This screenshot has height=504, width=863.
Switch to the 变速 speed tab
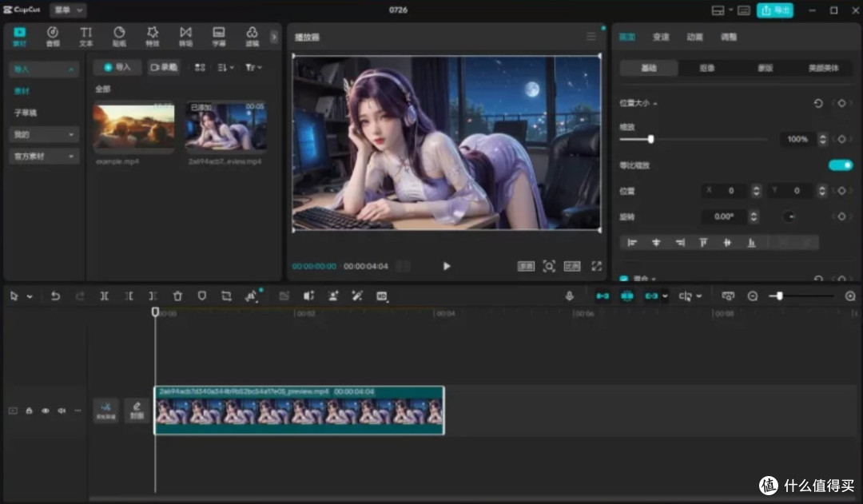pos(661,37)
